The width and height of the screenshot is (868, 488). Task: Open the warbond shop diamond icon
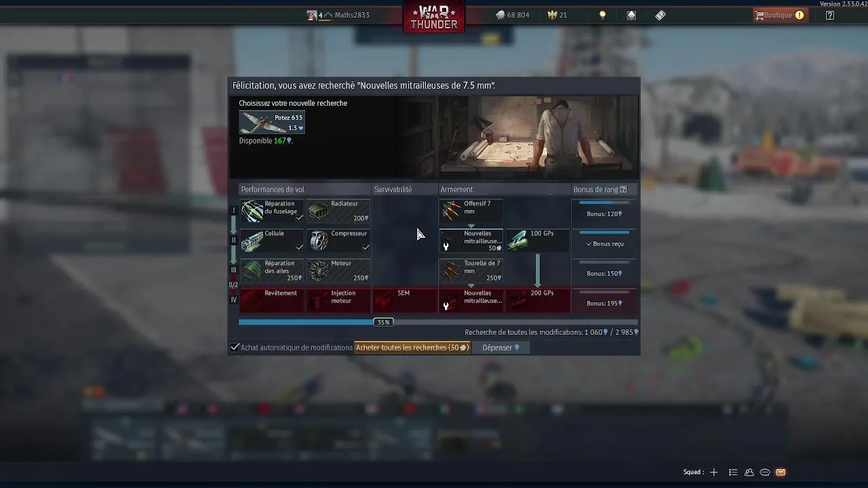(631, 15)
